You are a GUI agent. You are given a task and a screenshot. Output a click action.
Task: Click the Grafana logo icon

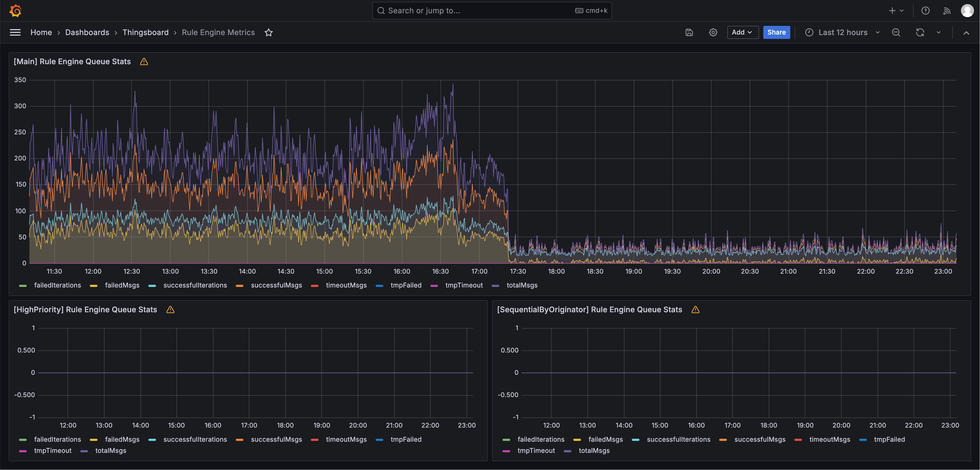15,11
